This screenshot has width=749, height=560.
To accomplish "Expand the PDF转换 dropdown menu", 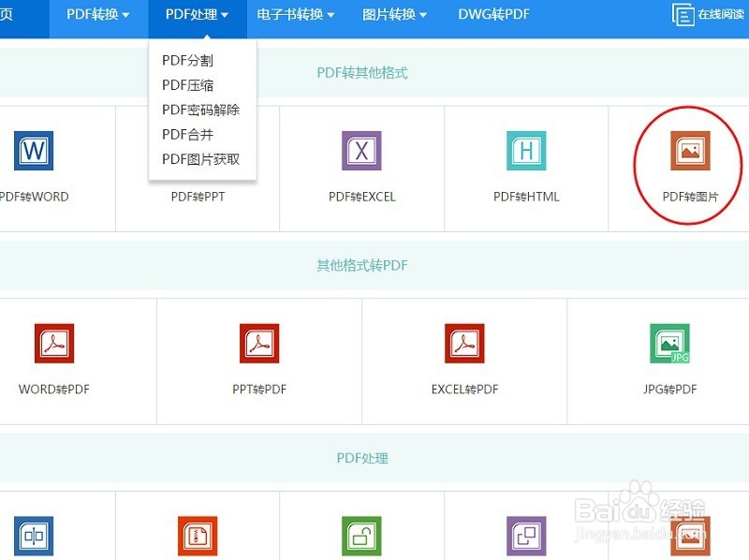I will [98, 14].
